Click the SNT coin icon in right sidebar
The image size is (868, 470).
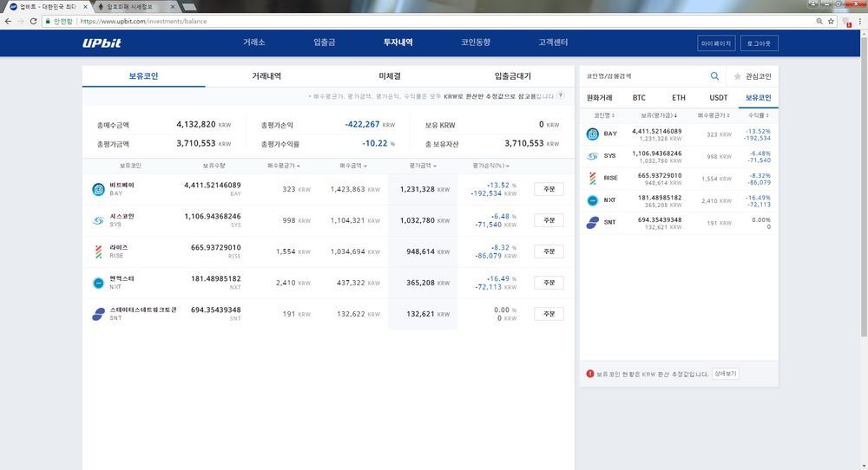593,223
